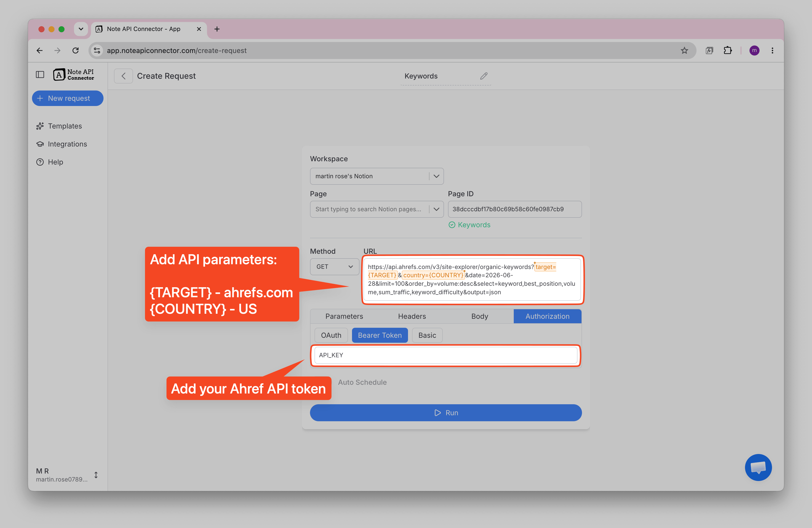This screenshot has height=528, width=812.
Task: Open the live chat bubble
Action: 758,467
